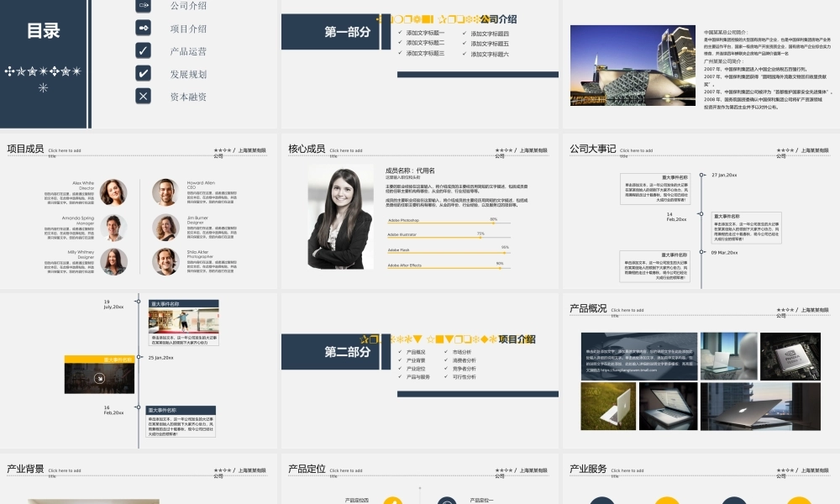Click the 核心成员 slide heading
Viewport: 840px width, 504px height.
coord(307,149)
